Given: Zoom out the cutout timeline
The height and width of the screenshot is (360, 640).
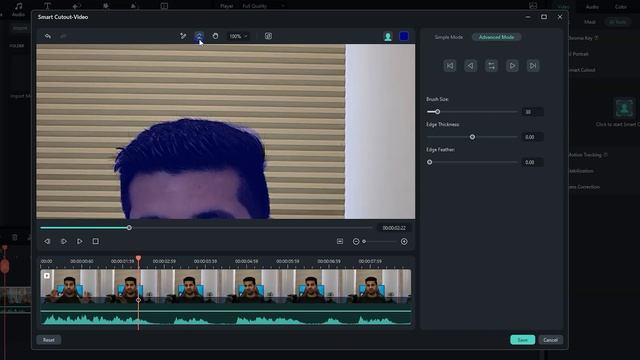Looking at the screenshot, I should click(356, 242).
